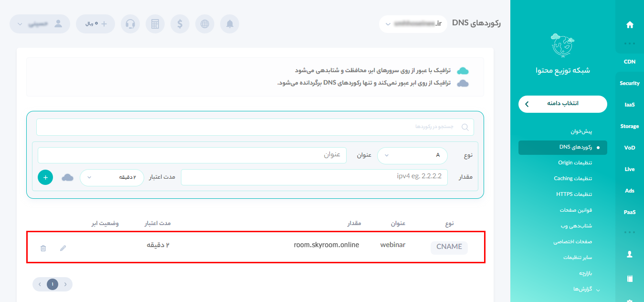Click the globe icon in the top bar
Viewport: 644px width, 302px height.
[x=205, y=24]
